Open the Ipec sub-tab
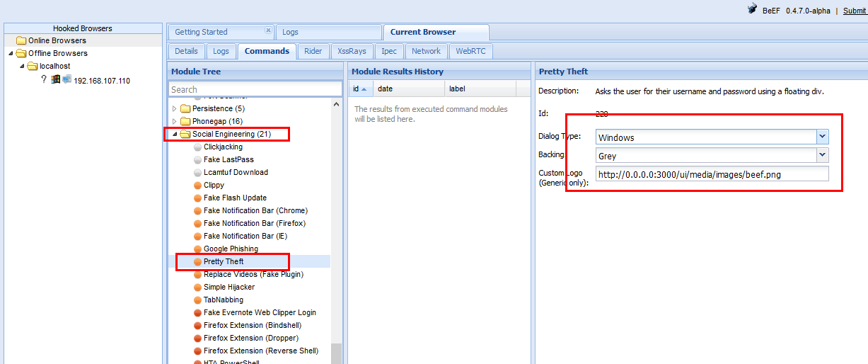Image resolution: width=868 pixels, height=364 pixels. [389, 51]
